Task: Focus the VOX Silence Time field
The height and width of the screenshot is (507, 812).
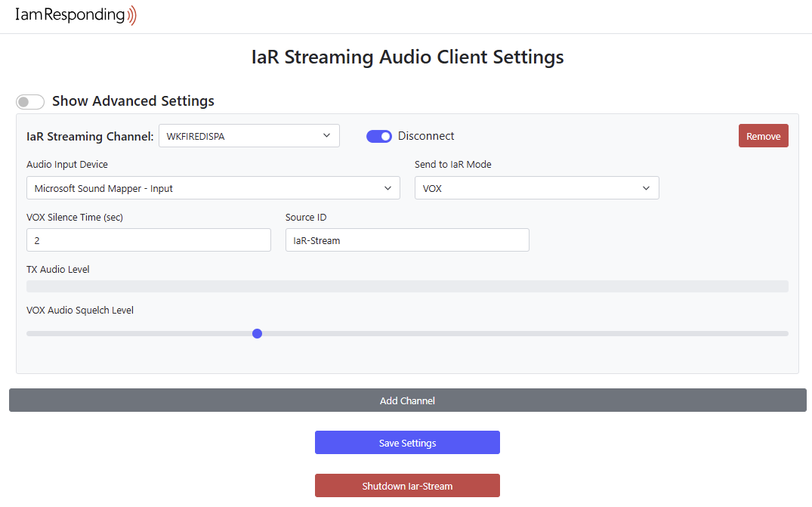Action: (149, 240)
